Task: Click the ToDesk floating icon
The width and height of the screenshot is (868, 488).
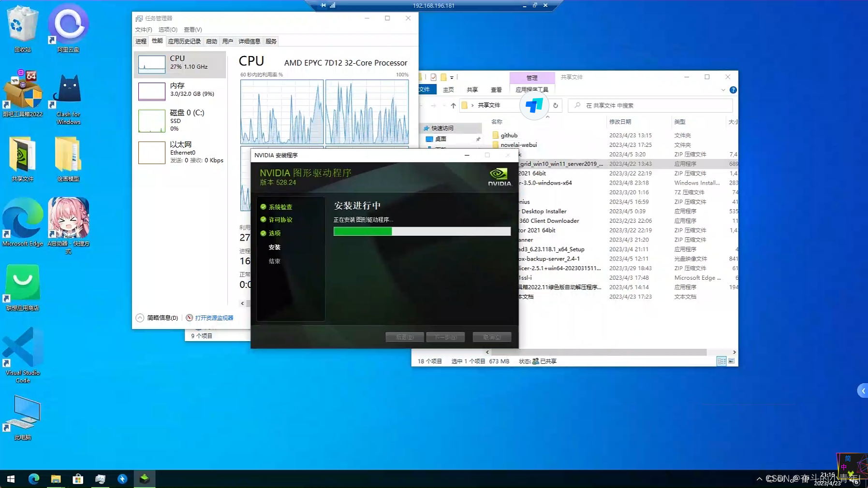Action: point(533,105)
